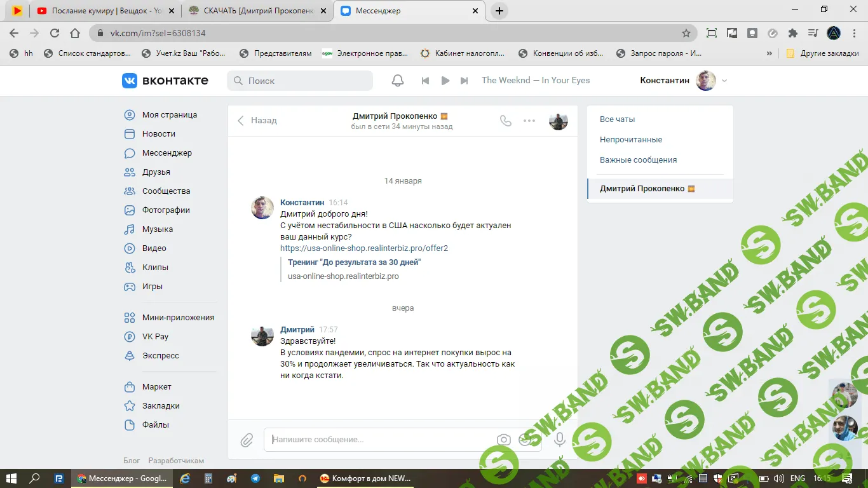Open Важные сообщения filter
Image resolution: width=868 pixels, height=488 pixels.
[x=638, y=160]
